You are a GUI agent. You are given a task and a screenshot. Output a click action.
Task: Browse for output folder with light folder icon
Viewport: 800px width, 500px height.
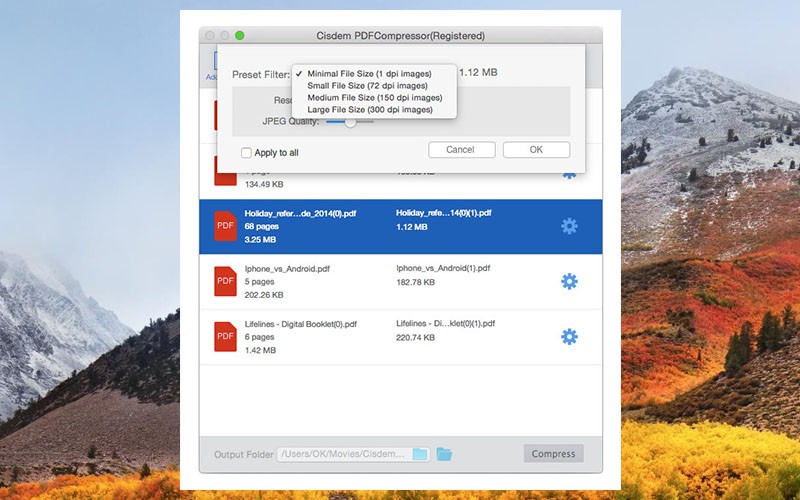pyautogui.click(x=420, y=454)
